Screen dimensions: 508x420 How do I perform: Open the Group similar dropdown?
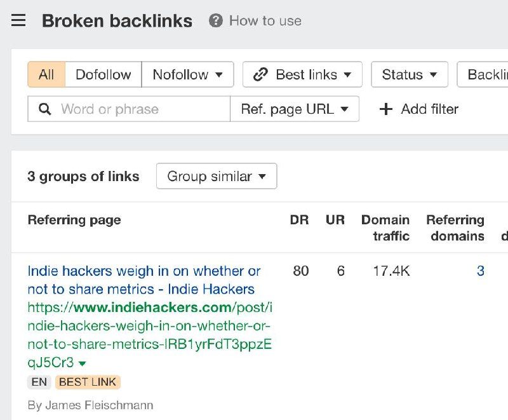tap(217, 176)
